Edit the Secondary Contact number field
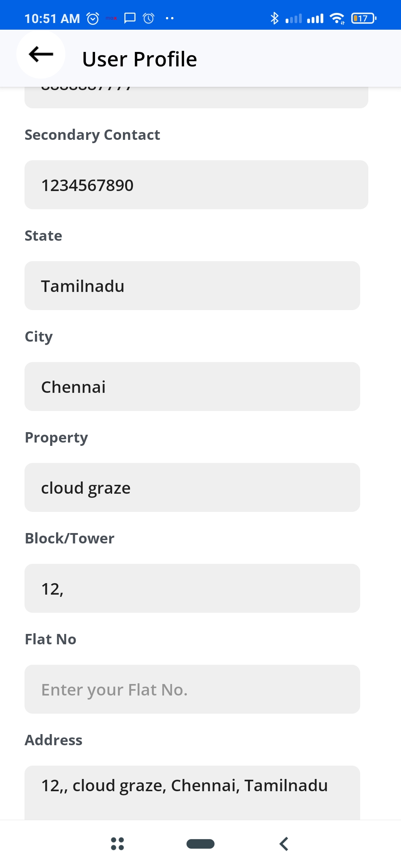 (x=196, y=185)
